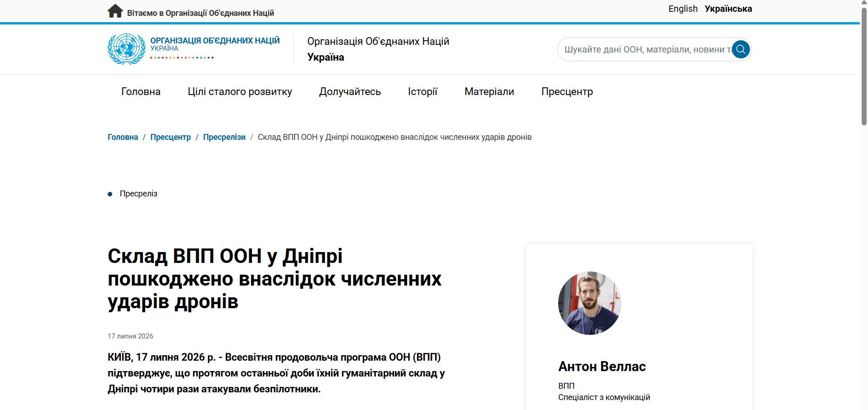Open the Пресцентр menu item
This screenshot has width=868, height=410.
(567, 91)
